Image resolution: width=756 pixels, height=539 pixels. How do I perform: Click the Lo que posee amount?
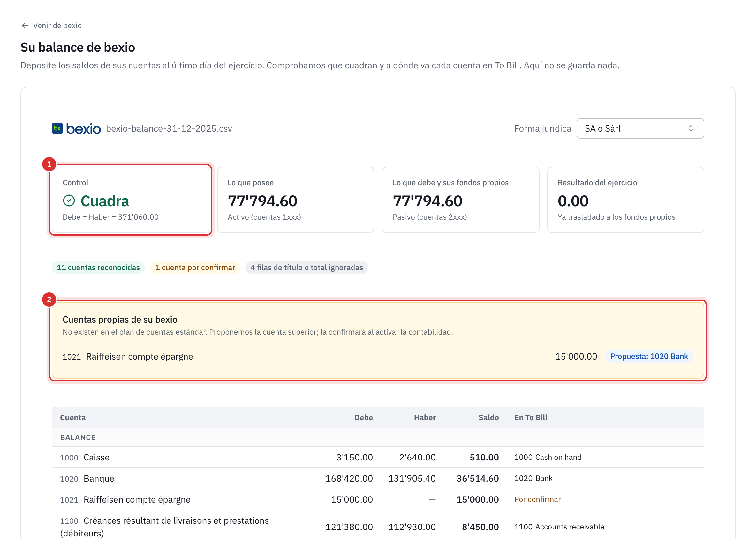click(262, 201)
